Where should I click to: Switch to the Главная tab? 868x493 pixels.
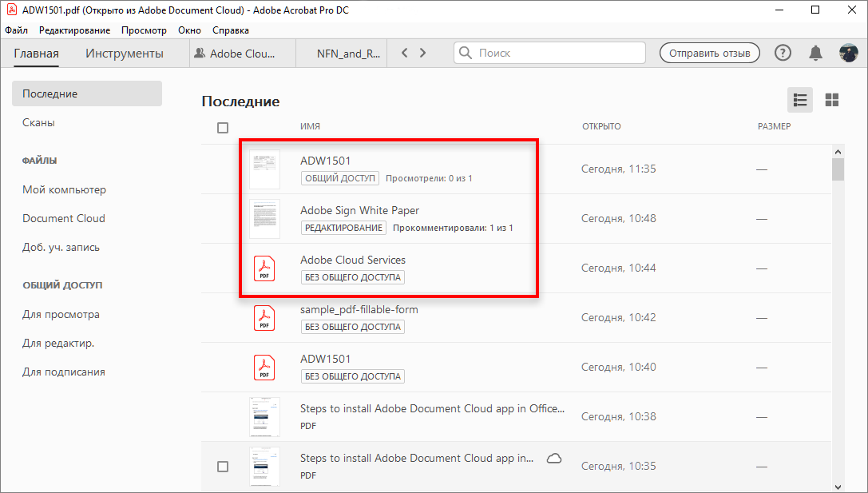(36, 54)
